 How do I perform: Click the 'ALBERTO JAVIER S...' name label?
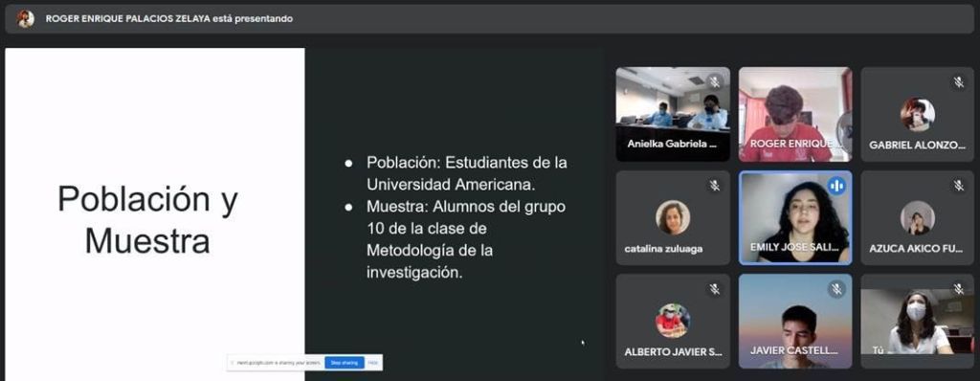tap(673, 352)
